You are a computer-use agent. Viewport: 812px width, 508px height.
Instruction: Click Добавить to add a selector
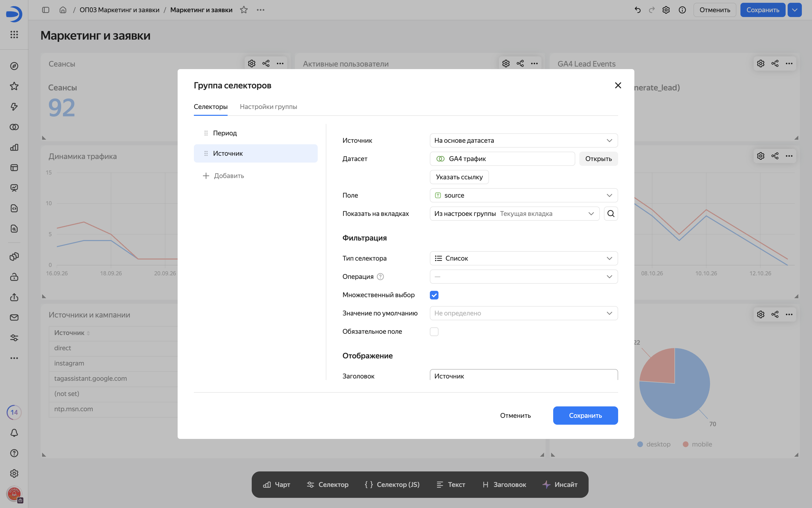[224, 176]
